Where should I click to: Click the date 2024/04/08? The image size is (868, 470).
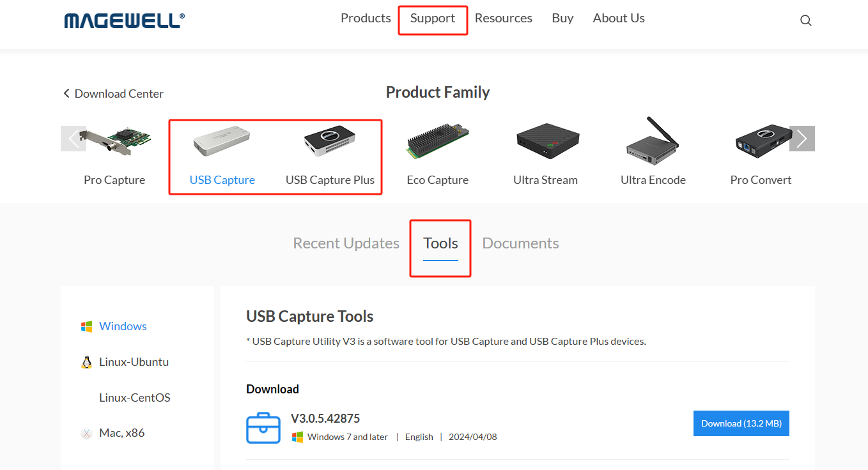473,437
